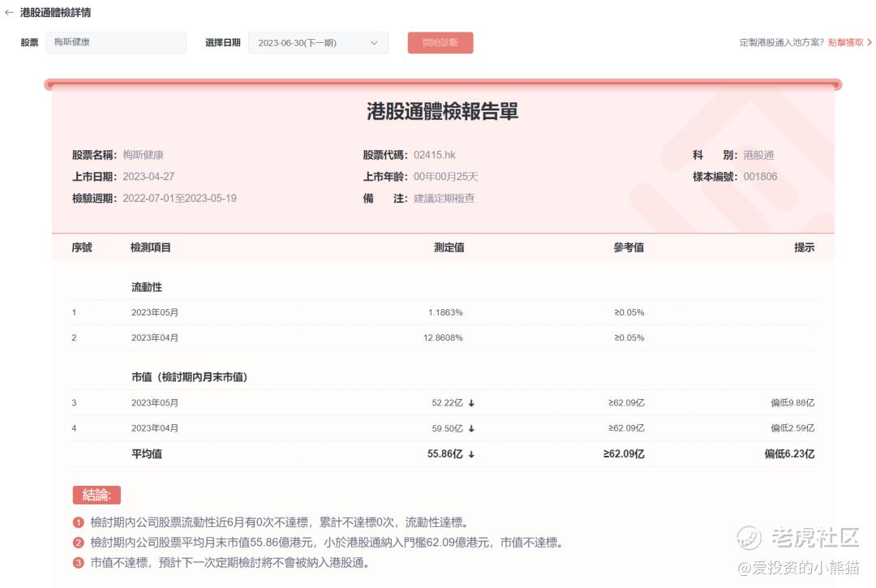This screenshot has width=876, height=588.
Task: Click the chevron arrow after 點擊獲取
Action: click(x=870, y=42)
